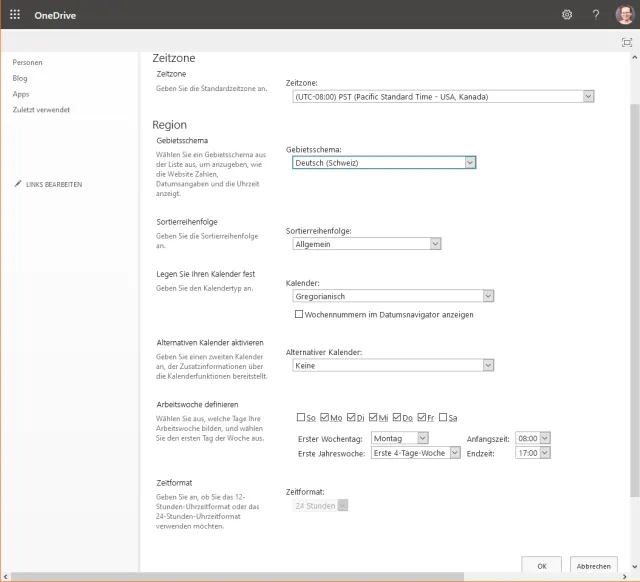Click the Abbrechen button
The height and width of the screenshot is (582, 640).
click(594, 565)
